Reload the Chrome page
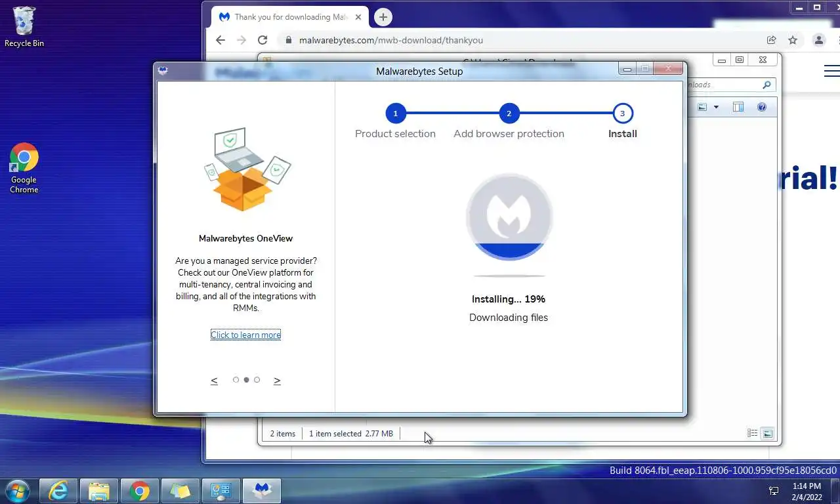This screenshot has height=504, width=840. point(262,40)
